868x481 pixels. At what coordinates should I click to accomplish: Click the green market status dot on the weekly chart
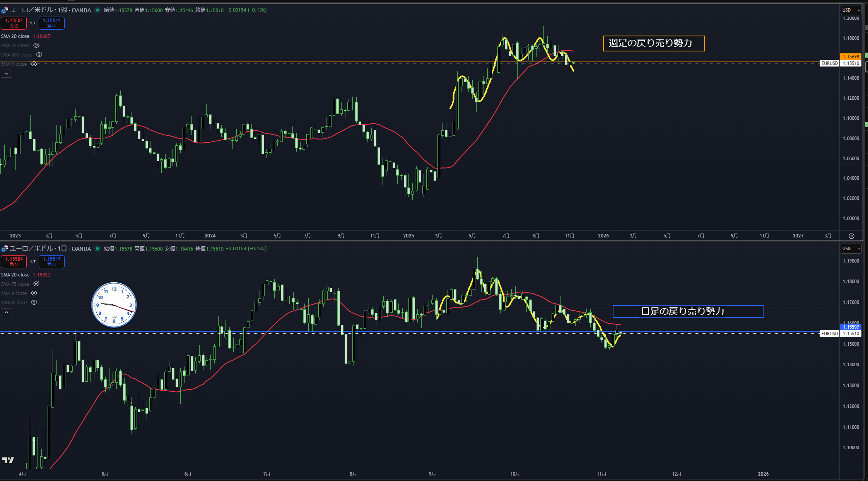(97, 10)
